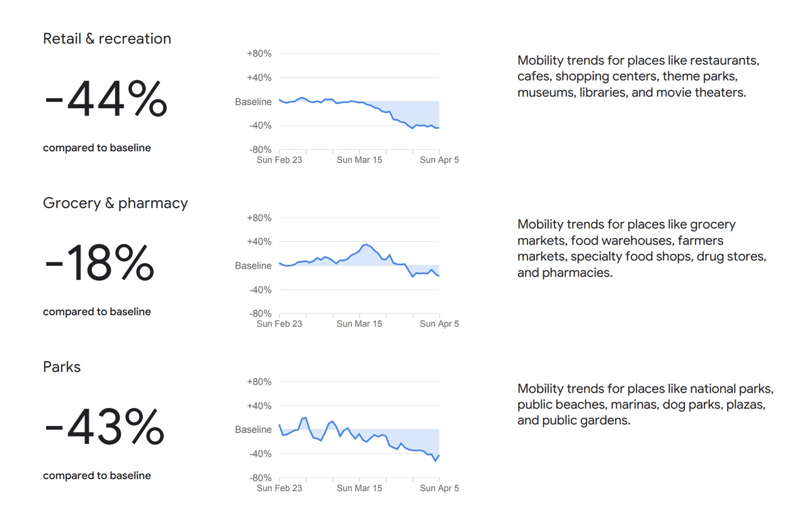Screen dimensions: 812x520
Task: Click the Grocery & pharmacy chart peak
Action: pyautogui.click(x=366, y=244)
